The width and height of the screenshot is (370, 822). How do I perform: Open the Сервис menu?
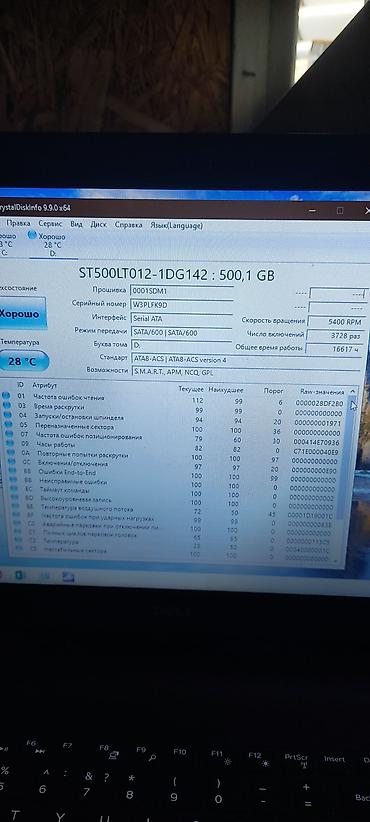click(x=50, y=224)
